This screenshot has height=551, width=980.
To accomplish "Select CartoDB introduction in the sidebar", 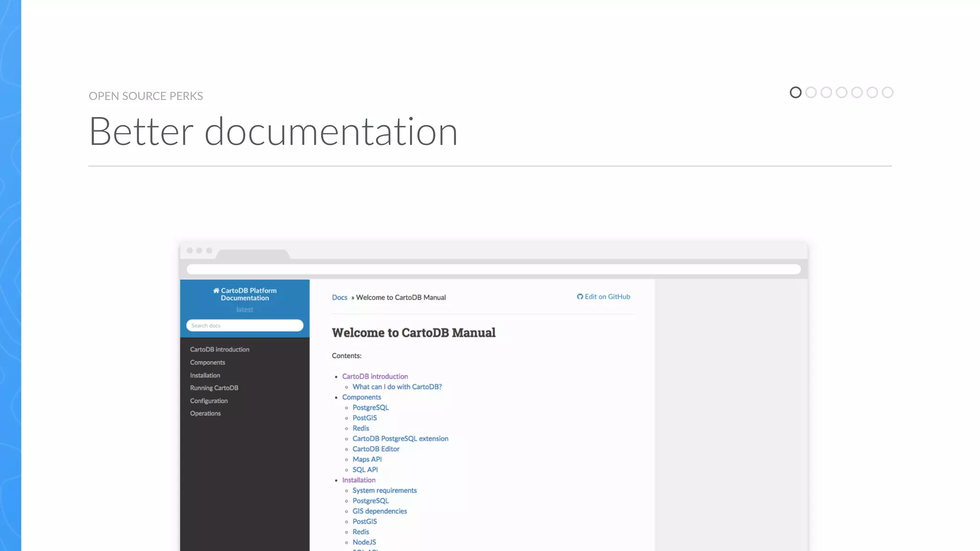I will click(x=220, y=350).
